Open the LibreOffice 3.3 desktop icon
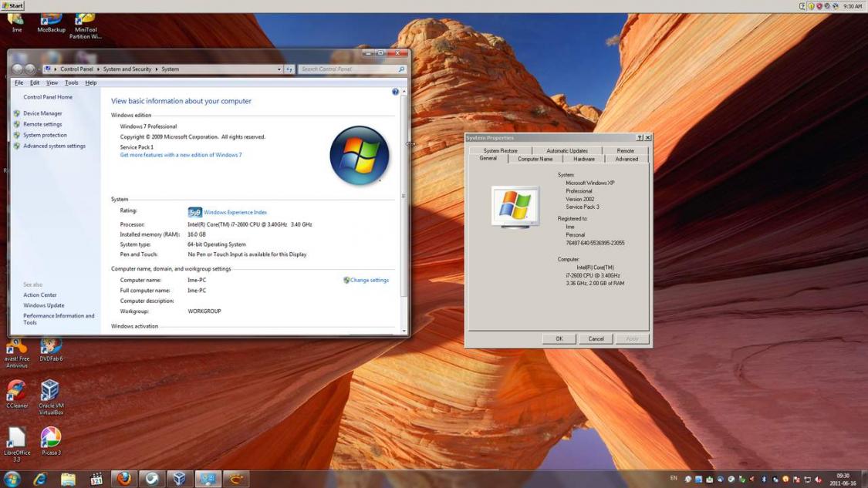 point(17,444)
